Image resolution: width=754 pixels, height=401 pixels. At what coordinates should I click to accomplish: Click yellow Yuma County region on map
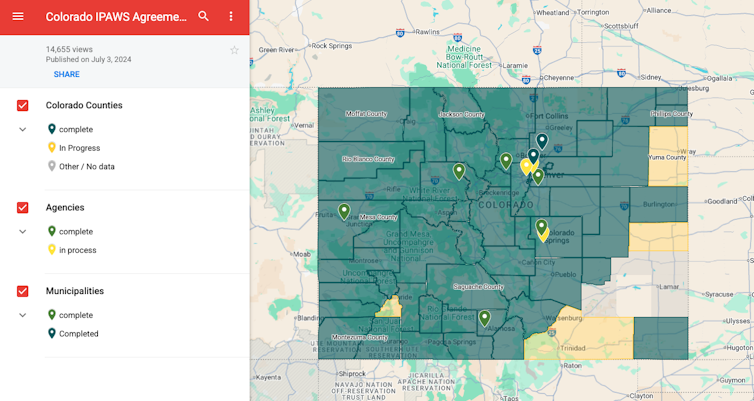point(668,160)
